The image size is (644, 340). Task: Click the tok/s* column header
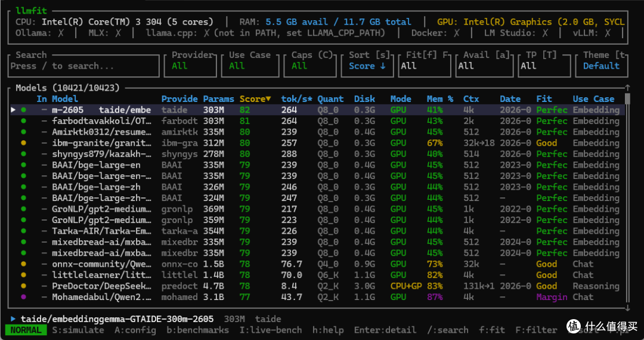click(x=296, y=99)
